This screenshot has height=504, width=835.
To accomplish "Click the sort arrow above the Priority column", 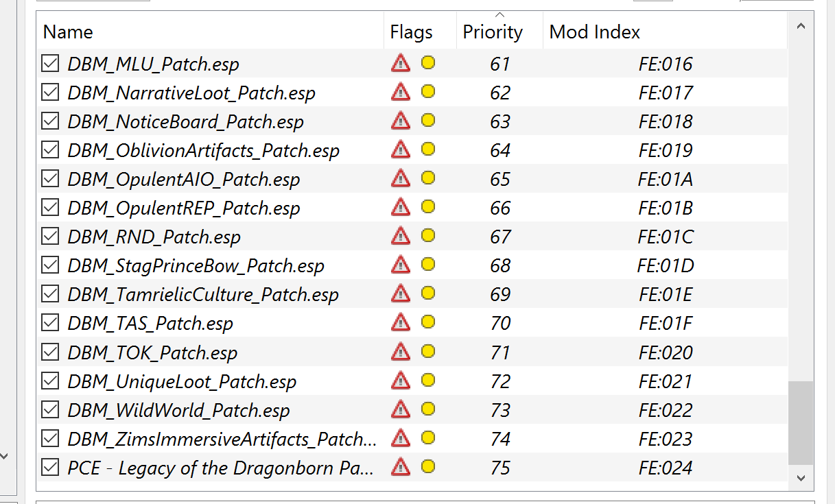I will tap(499, 15).
